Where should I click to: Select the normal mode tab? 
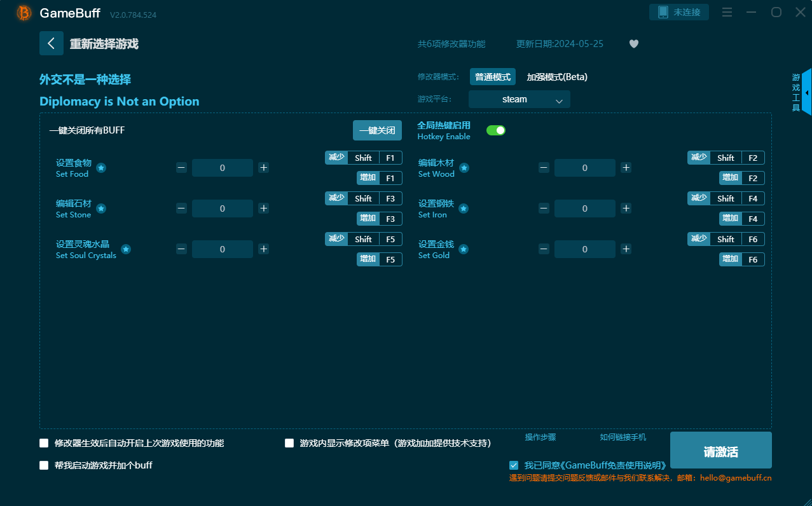tap(492, 77)
